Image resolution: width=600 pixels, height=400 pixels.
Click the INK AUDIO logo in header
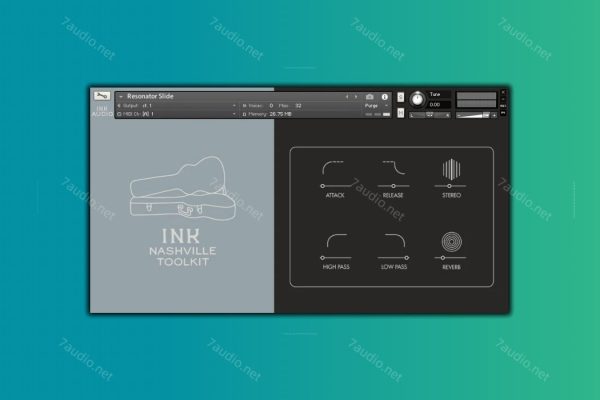pyautogui.click(x=102, y=111)
